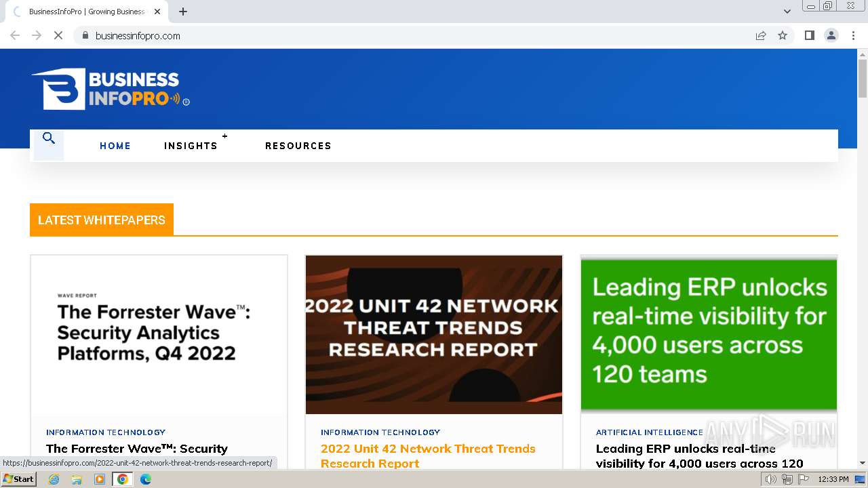This screenshot has width=868, height=488.
Task: Bookmark this page with the star icon
Action: click(783, 35)
